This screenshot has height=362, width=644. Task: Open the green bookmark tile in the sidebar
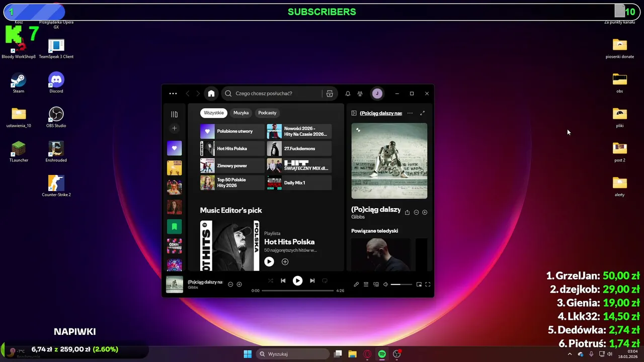point(175,226)
